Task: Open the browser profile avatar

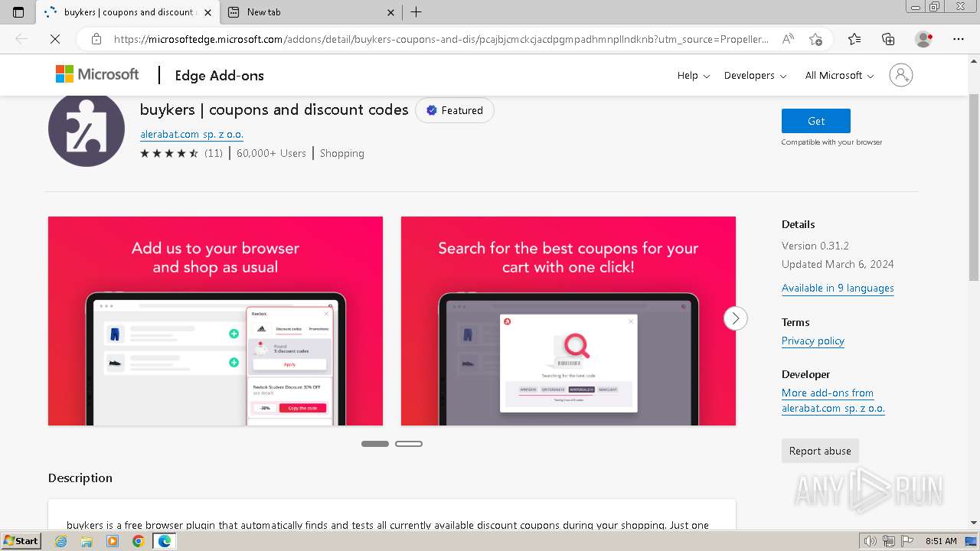Action: click(x=923, y=39)
